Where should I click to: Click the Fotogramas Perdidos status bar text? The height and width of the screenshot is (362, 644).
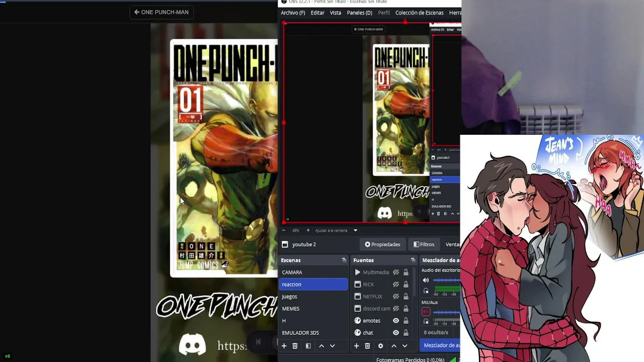(x=410, y=359)
